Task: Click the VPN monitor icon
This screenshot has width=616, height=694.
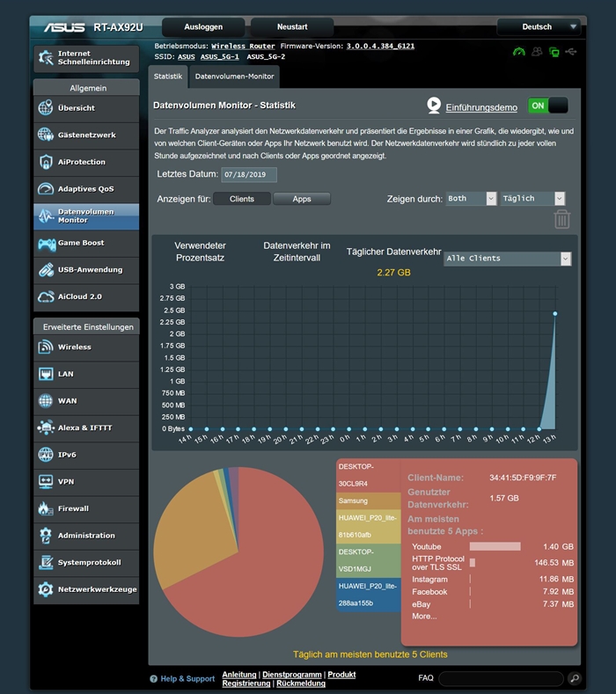Action: click(x=46, y=481)
